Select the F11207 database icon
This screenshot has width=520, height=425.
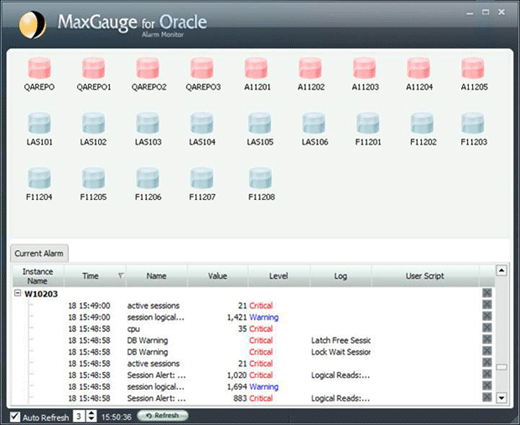pyautogui.click(x=202, y=178)
